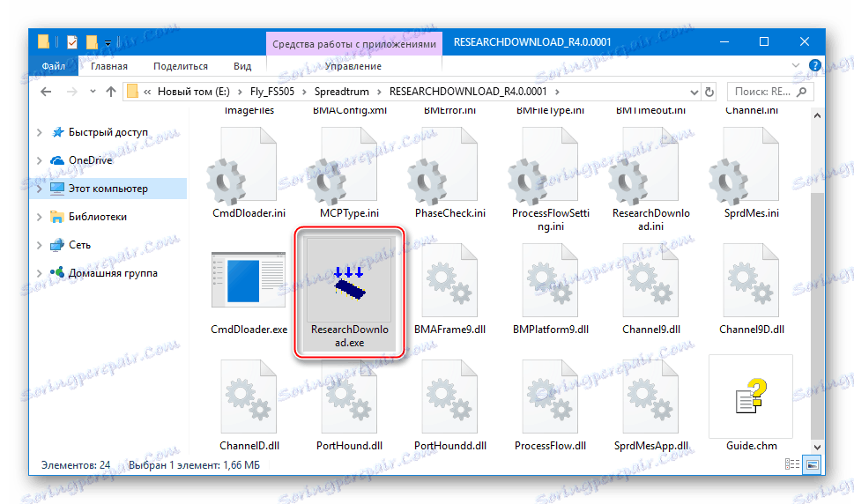Click the Средства работы с приложениями tab
This screenshot has width=854, height=504.
(354, 44)
